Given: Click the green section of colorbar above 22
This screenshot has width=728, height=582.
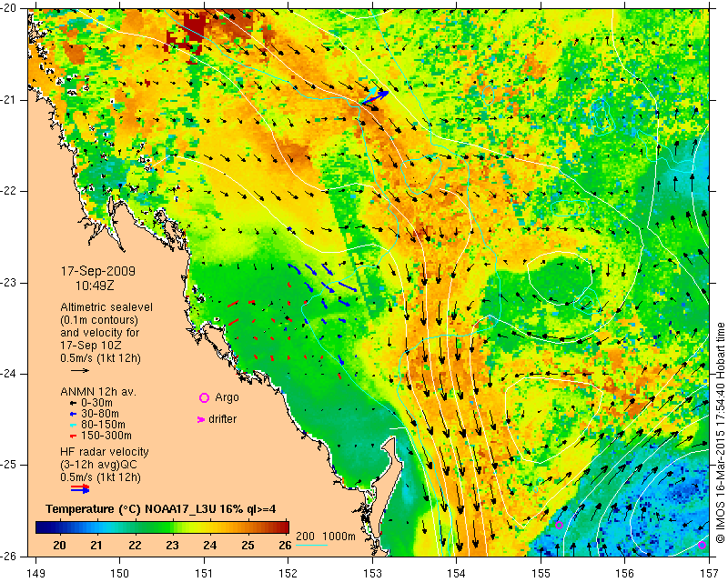Looking at the screenshot, I should pos(135,527).
